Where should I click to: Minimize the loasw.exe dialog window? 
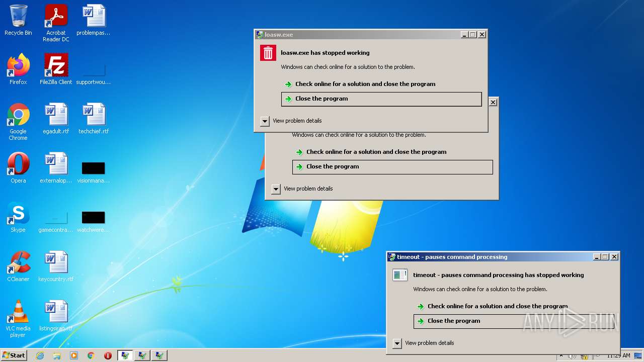(464, 35)
